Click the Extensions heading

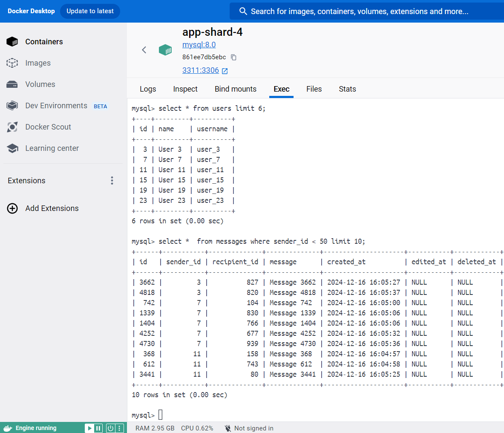pos(27,181)
